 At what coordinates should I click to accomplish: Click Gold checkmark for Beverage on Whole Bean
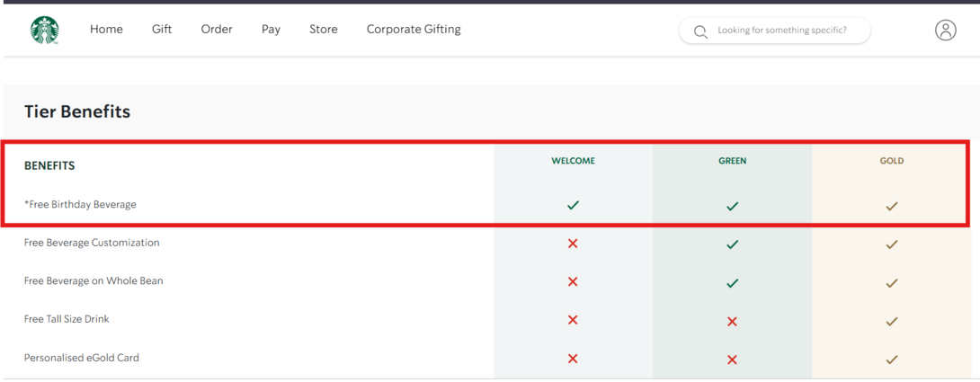pos(892,283)
